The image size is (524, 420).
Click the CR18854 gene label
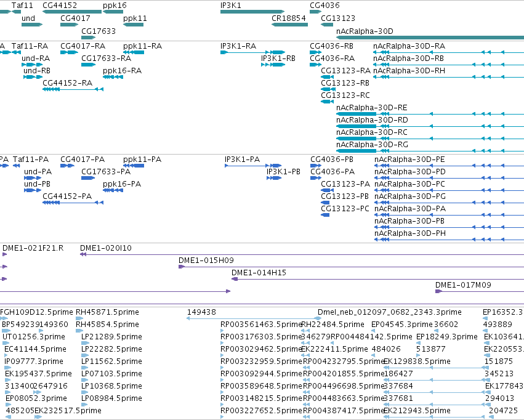pyautogui.click(x=289, y=18)
